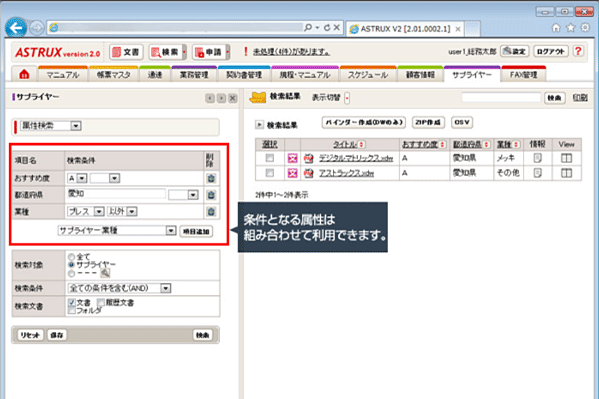The height and width of the screenshot is (399, 599).
Task: Expand 検索結果 triangle toggle
Action: click(259, 125)
